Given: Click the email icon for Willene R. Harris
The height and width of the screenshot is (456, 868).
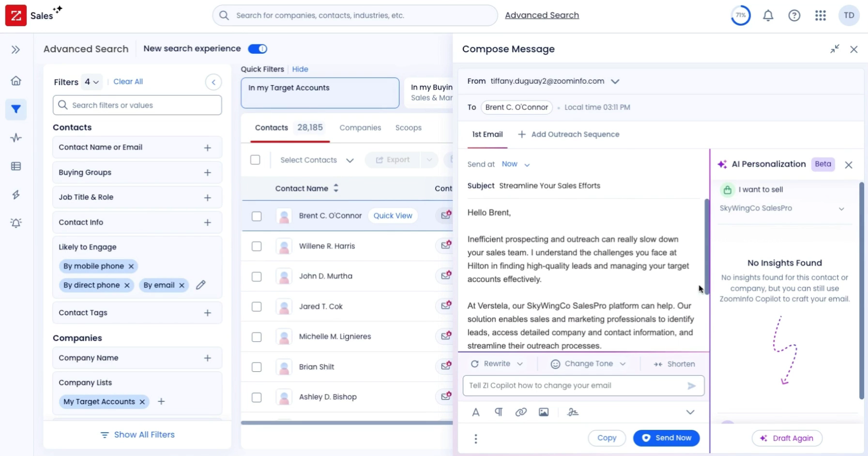Looking at the screenshot, I should pyautogui.click(x=445, y=245).
